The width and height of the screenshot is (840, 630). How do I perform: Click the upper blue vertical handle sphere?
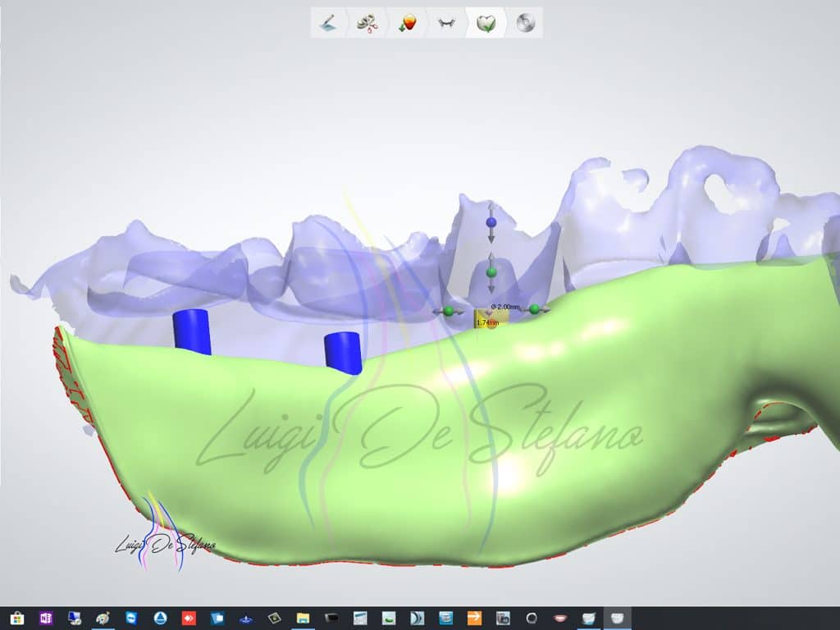click(491, 222)
